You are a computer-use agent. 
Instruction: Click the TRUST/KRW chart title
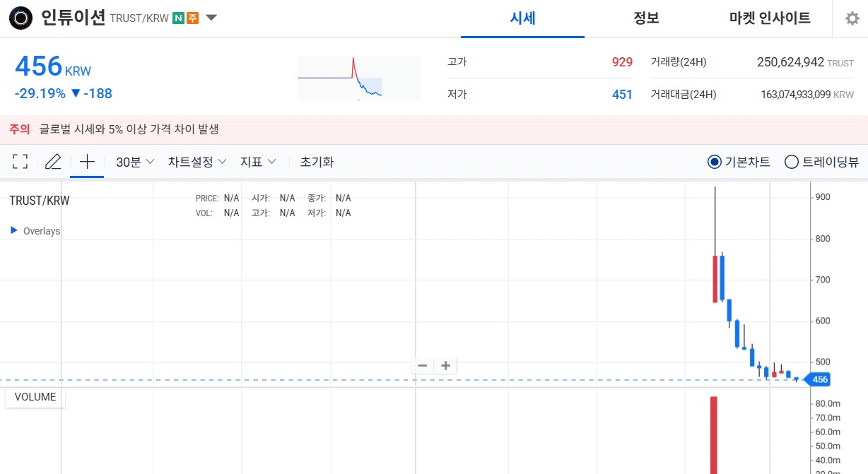point(40,201)
